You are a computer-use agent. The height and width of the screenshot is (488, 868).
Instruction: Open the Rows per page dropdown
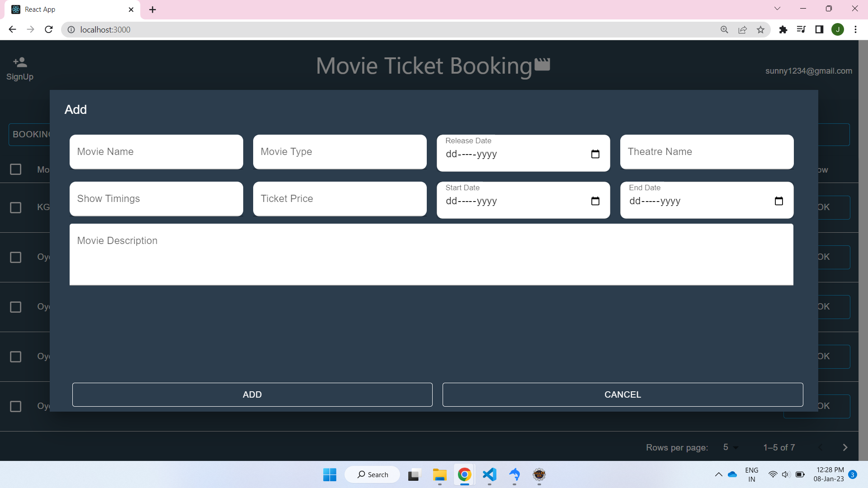[729, 447]
